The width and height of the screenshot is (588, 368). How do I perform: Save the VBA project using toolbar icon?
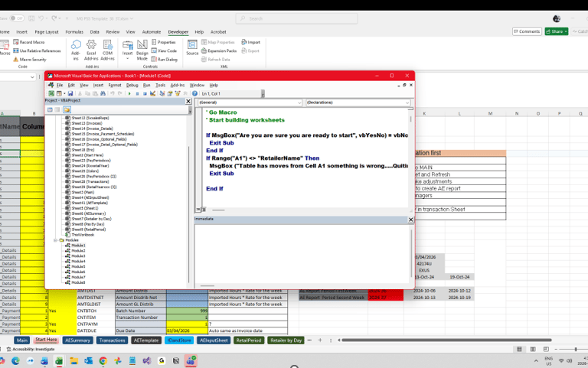pyautogui.click(x=70, y=93)
